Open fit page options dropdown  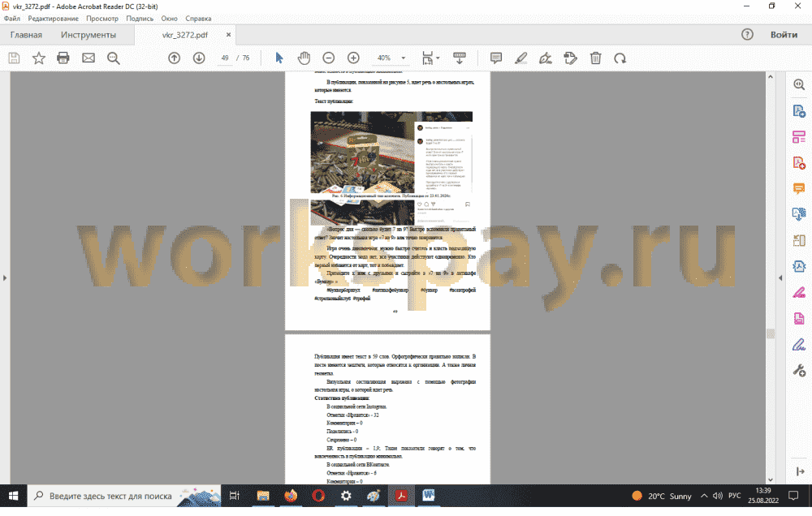(430, 58)
